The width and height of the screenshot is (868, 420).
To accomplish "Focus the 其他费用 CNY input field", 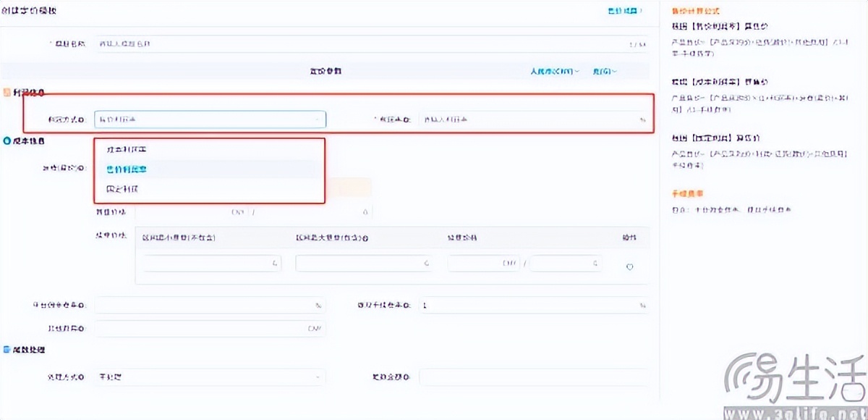I will pos(210,329).
